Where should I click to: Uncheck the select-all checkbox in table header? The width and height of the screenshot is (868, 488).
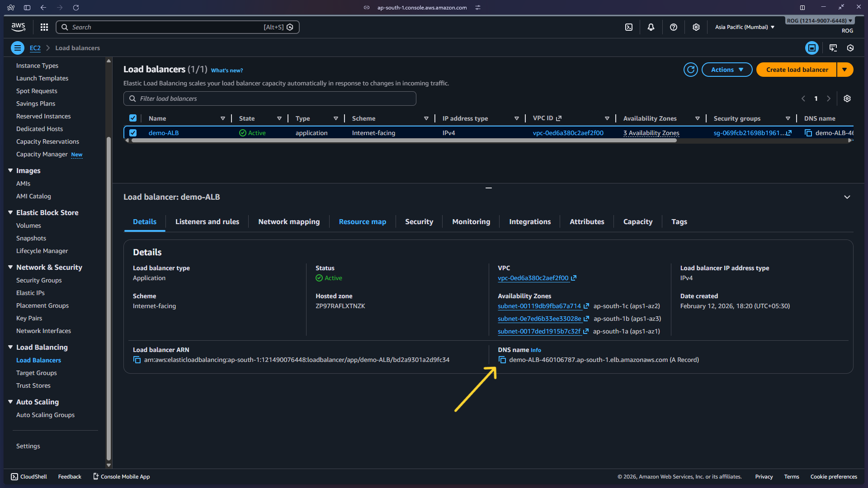[x=133, y=118]
